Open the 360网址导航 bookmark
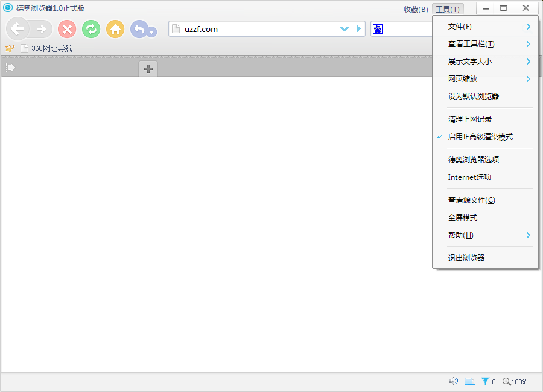The image size is (543, 392). point(46,48)
